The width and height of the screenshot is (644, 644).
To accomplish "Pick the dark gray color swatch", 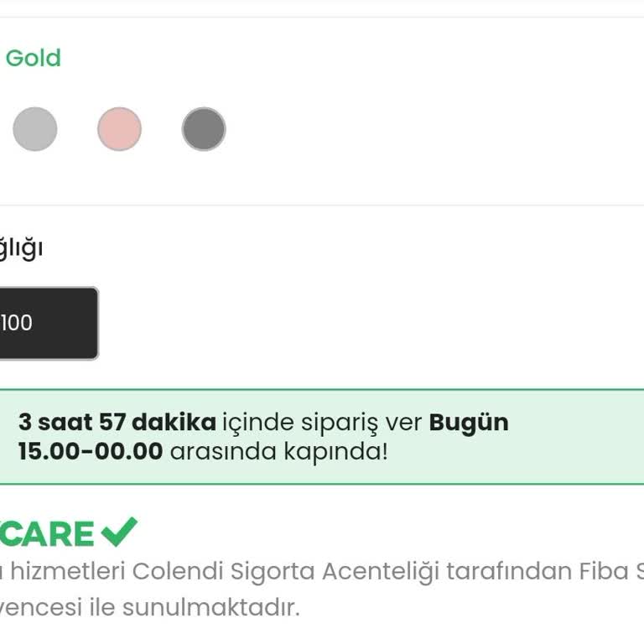I will tap(204, 129).
